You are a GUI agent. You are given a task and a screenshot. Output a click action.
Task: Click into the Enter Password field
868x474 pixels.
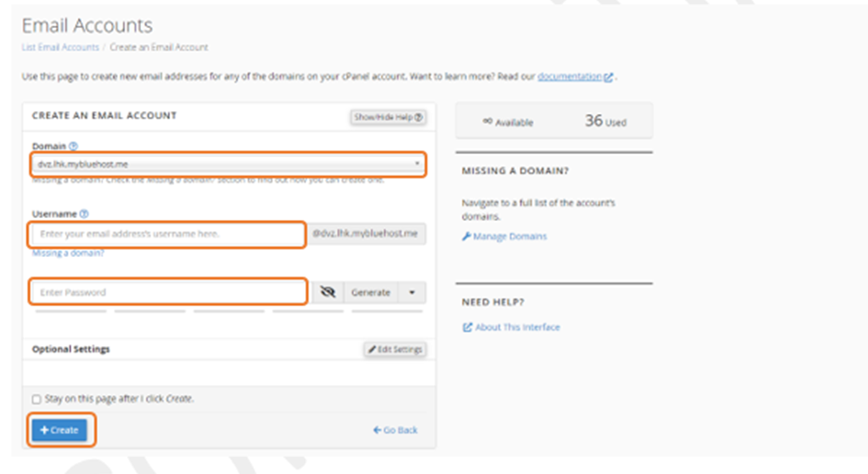coord(170,292)
